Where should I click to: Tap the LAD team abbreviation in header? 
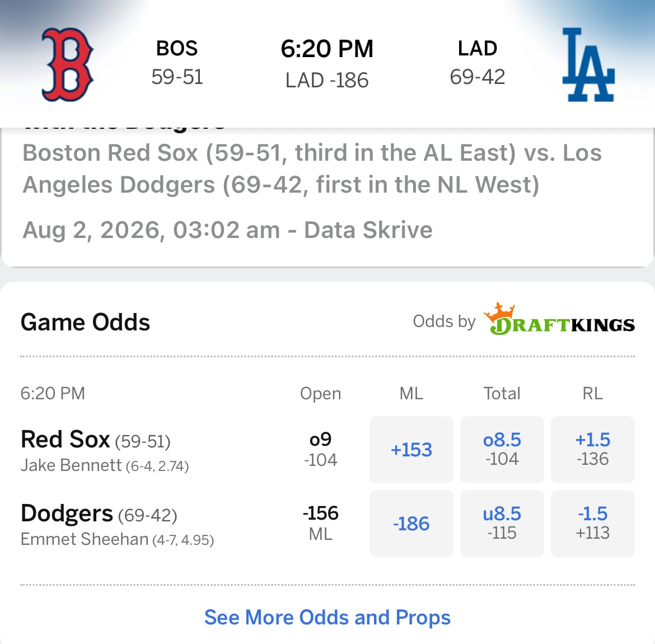[478, 48]
